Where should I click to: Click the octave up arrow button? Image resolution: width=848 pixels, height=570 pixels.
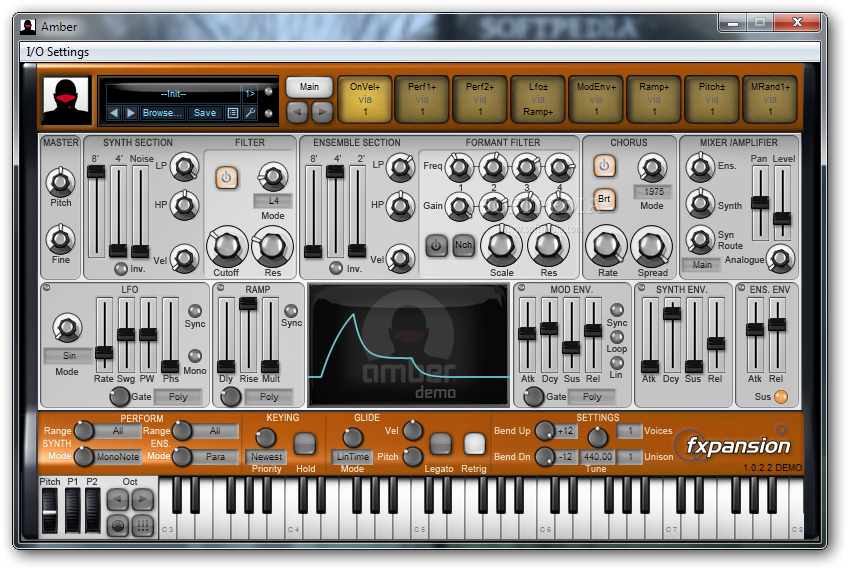point(143,500)
